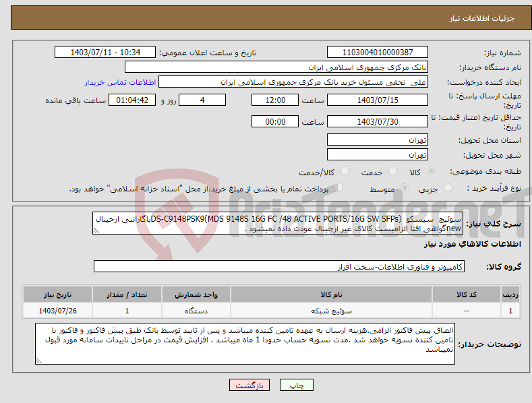Click the واحد شمارش column header
This screenshot has height=403, width=532.
196,294
